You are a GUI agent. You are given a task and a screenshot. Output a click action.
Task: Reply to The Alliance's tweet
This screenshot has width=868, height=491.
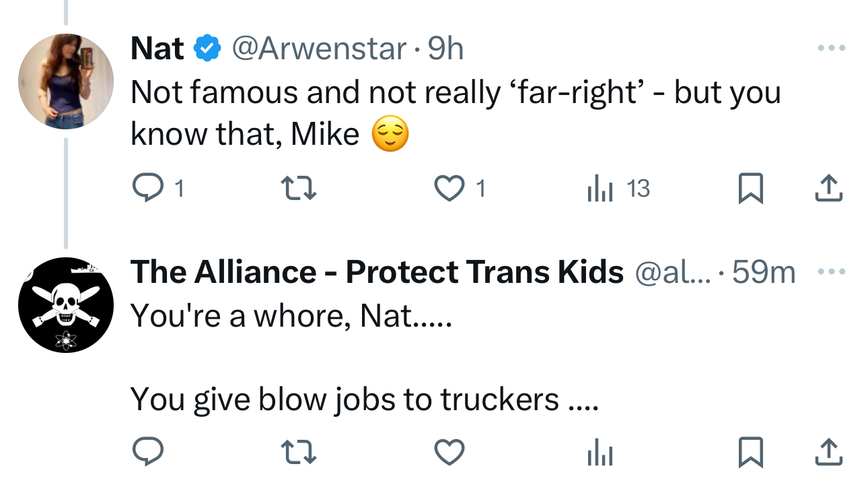145,452
